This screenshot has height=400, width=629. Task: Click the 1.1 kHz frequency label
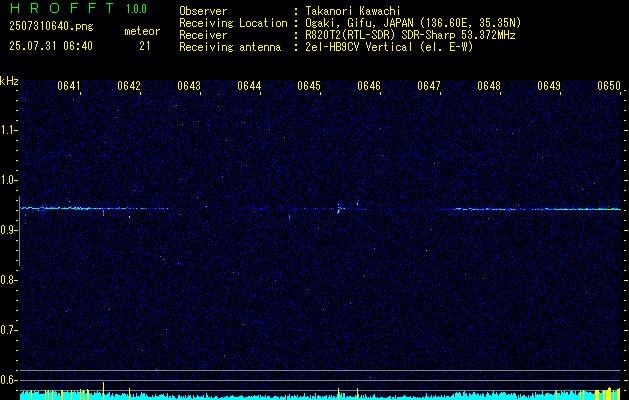pos(9,130)
